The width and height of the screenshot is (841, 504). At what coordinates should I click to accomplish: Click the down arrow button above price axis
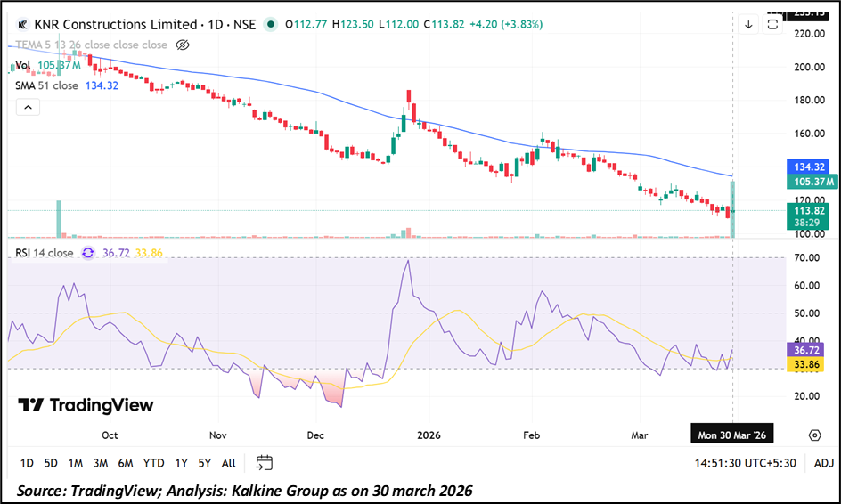(x=748, y=25)
